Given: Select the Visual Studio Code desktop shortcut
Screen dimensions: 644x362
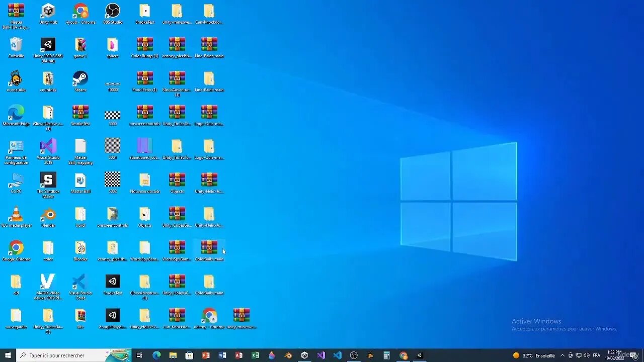Looking at the screenshot, I should tap(80, 287).
